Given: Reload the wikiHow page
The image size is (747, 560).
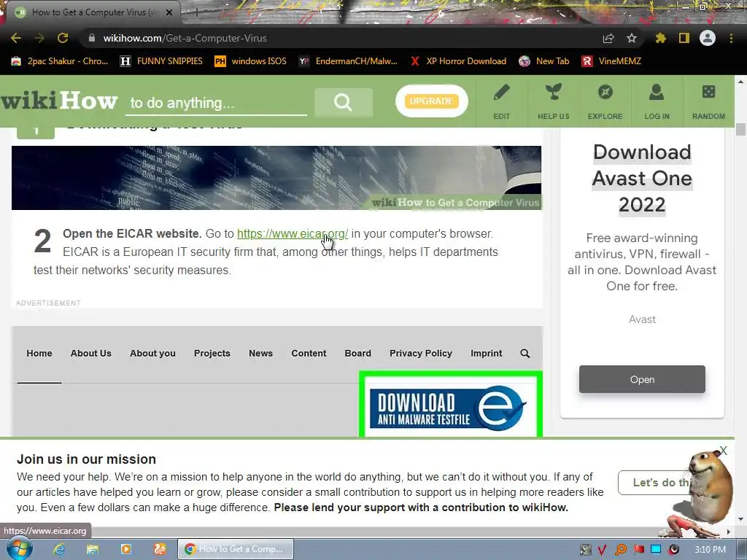Looking at the screenshot, I should coord(63,38).
